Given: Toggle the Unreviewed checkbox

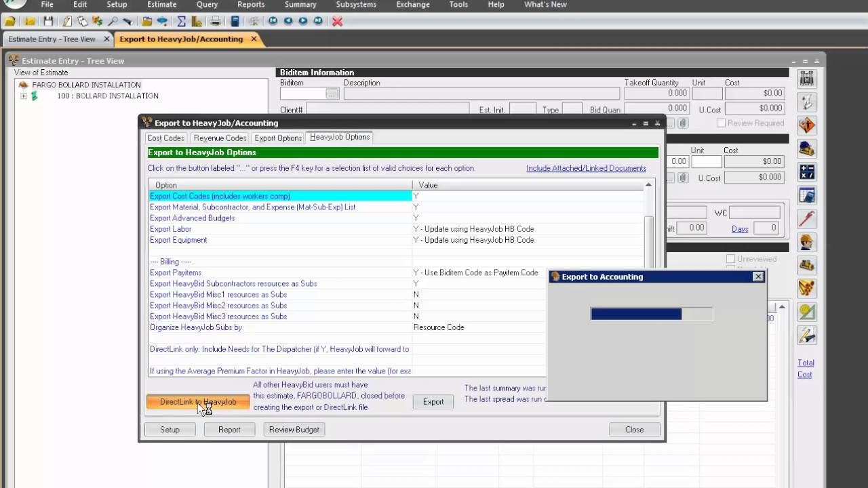Looking at the screenshot, I should click(x=730, y=259).
